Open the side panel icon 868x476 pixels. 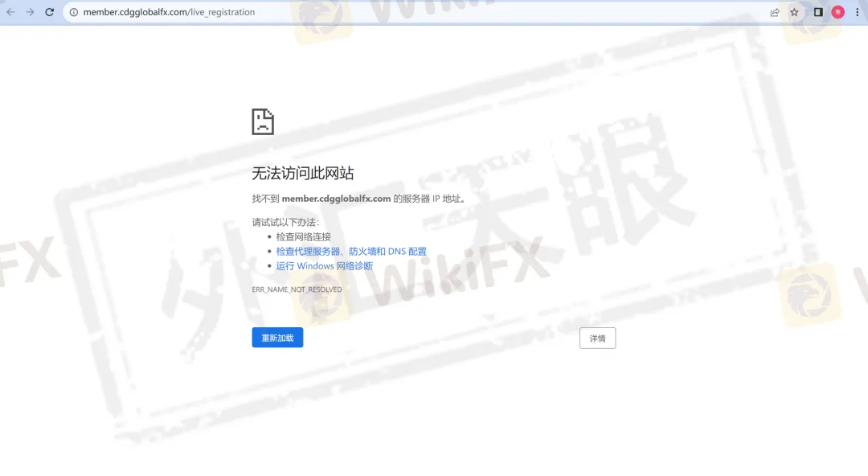click(x=818, y=12)
